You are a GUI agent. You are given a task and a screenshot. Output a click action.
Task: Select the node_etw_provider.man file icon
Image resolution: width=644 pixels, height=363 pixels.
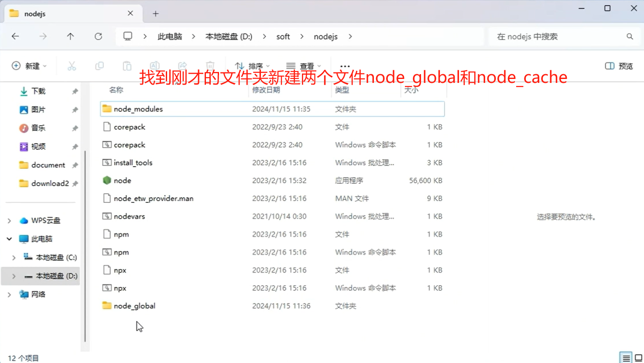click(x=107, y=198)
